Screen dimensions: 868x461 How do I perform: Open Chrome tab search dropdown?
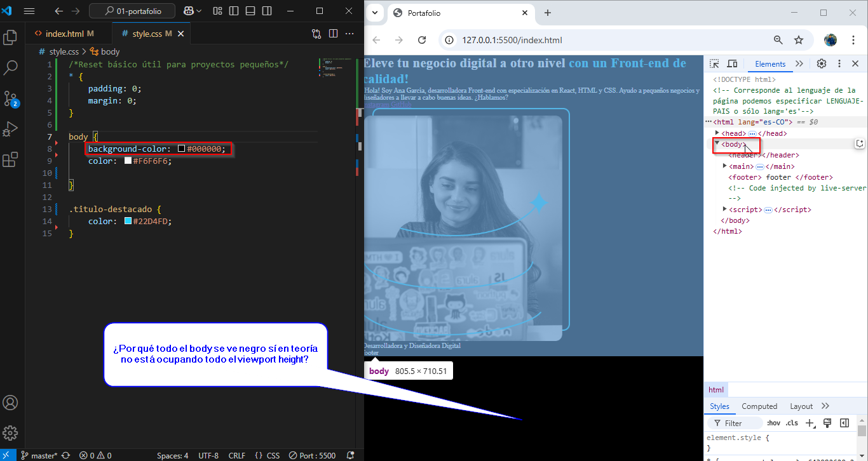point(375,13)
